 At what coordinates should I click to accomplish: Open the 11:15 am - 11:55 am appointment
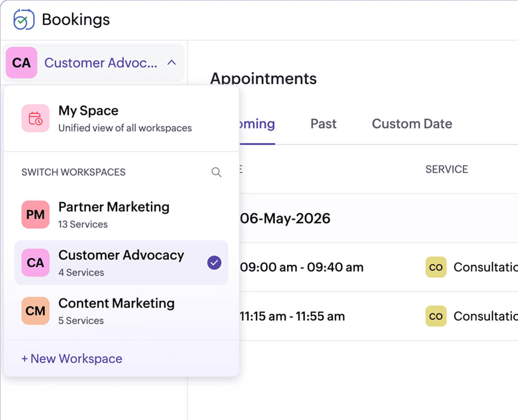pyautogui.click(x=379, y=316)
